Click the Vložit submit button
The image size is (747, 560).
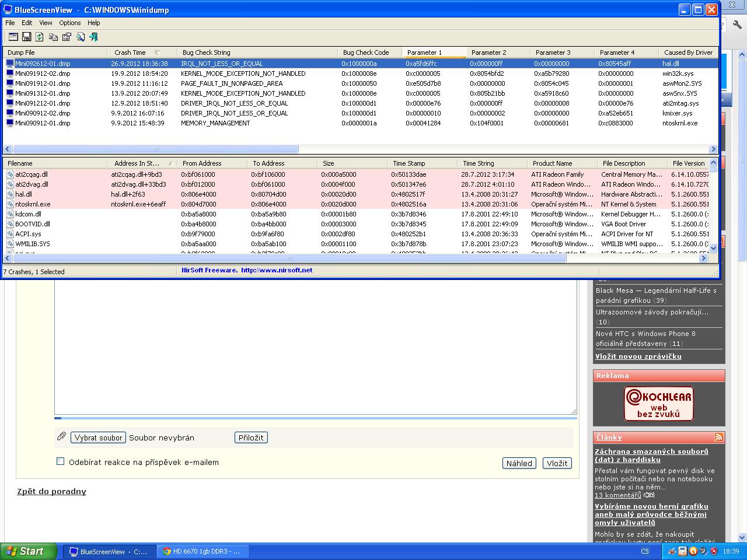[x=557, y=463]
